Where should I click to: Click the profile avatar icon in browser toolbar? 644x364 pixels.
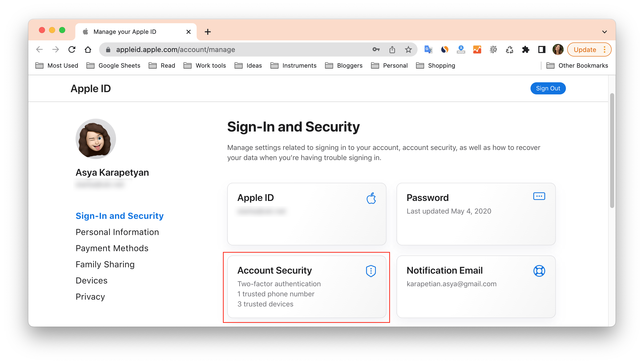click(x=558, y=49)
